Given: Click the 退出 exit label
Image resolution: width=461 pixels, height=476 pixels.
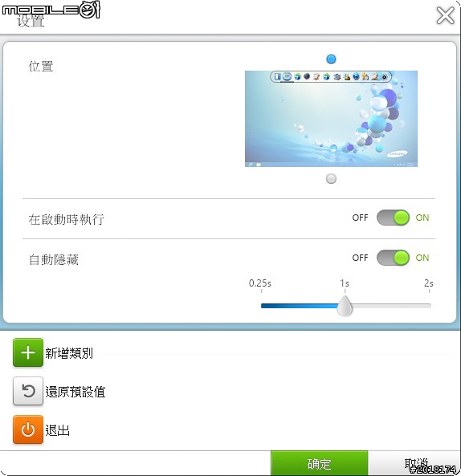Looking at the screenshot, I should pos(57,430).
